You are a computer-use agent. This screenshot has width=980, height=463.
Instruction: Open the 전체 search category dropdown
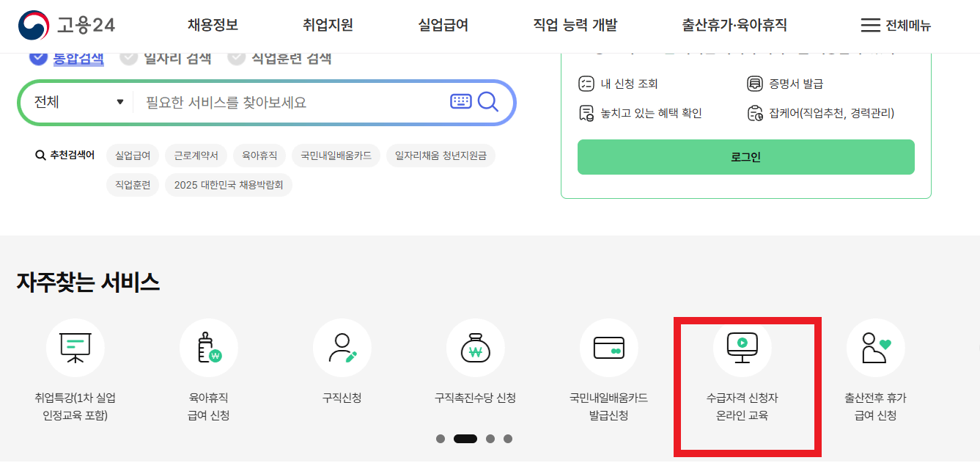77,102
